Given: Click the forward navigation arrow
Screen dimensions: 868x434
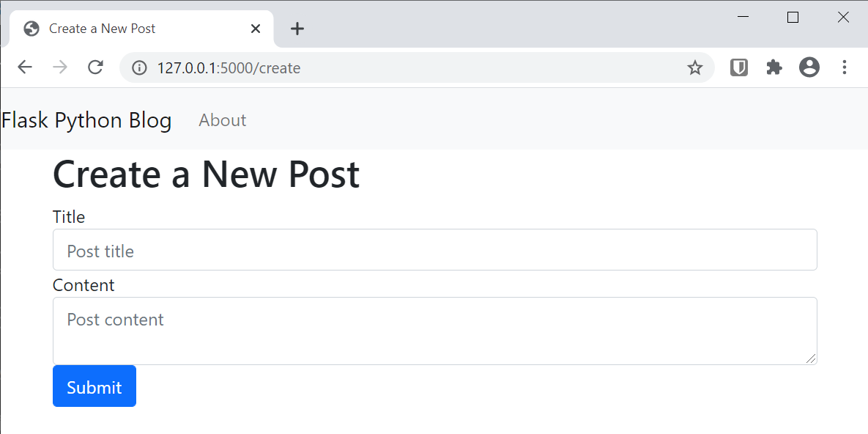Looking at the screenshot, I should [x=60, y=67].
